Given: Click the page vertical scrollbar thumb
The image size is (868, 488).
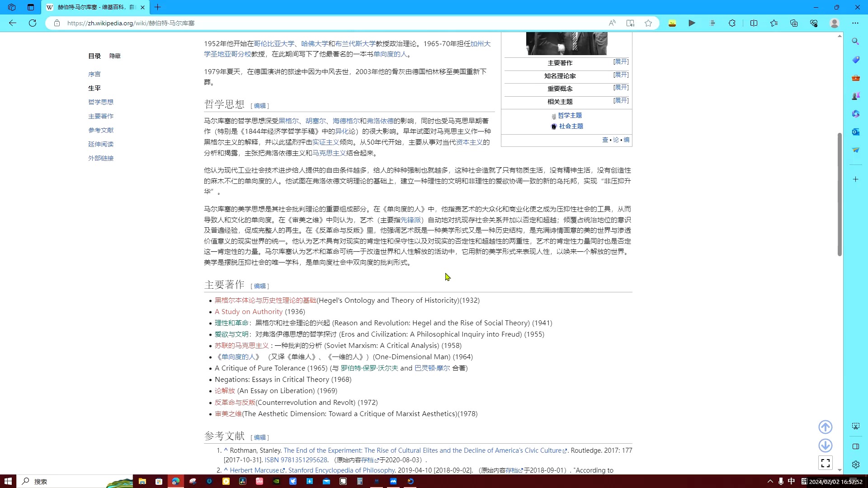Looking at the screenshot, I should coord(840,194).
